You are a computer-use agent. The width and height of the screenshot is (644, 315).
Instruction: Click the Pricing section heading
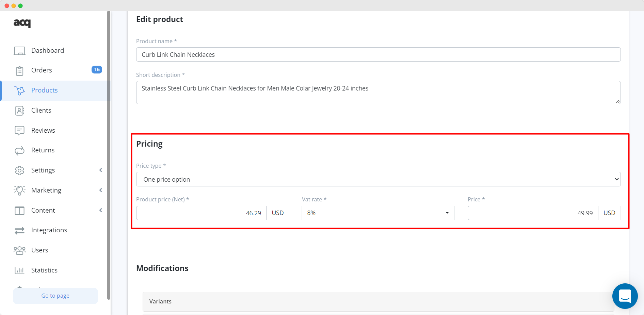(149, 144)
